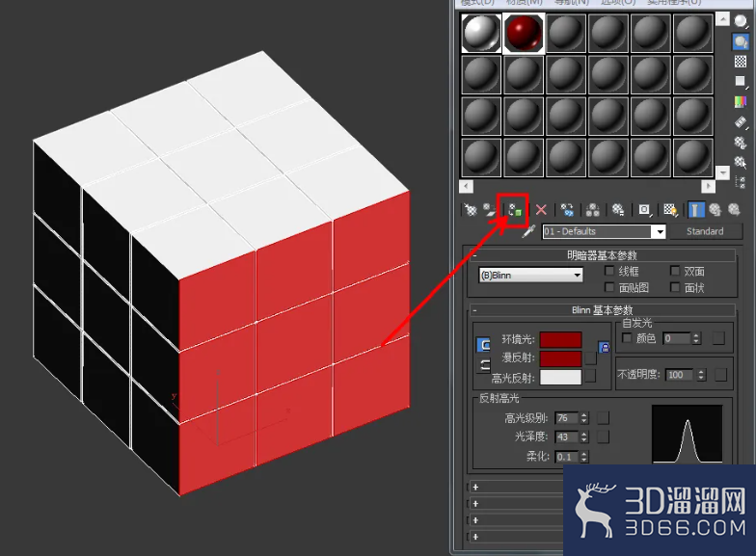Open the Material/Map Navigator icon

pos(741,182)
